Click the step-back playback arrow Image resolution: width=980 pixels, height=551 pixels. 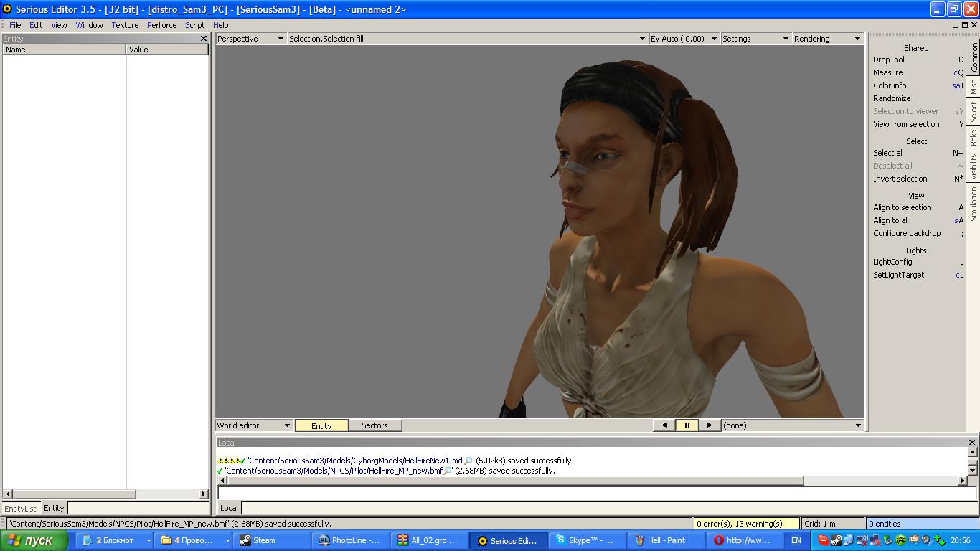pos(664,425)
